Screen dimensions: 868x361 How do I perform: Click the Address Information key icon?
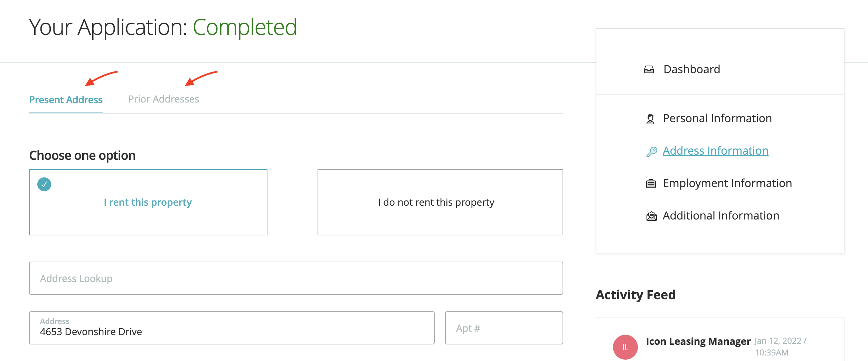[652, 152]
